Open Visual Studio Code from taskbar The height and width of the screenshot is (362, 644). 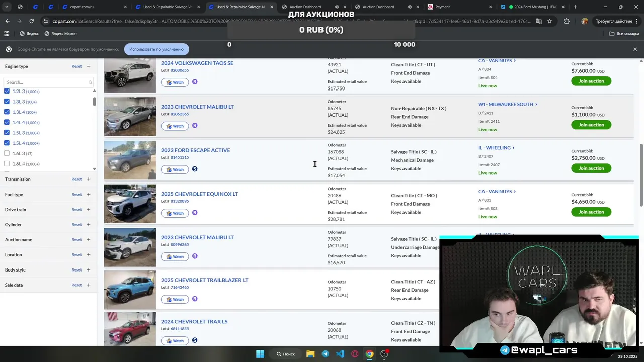pyautogui.click(x=340, y=354)
